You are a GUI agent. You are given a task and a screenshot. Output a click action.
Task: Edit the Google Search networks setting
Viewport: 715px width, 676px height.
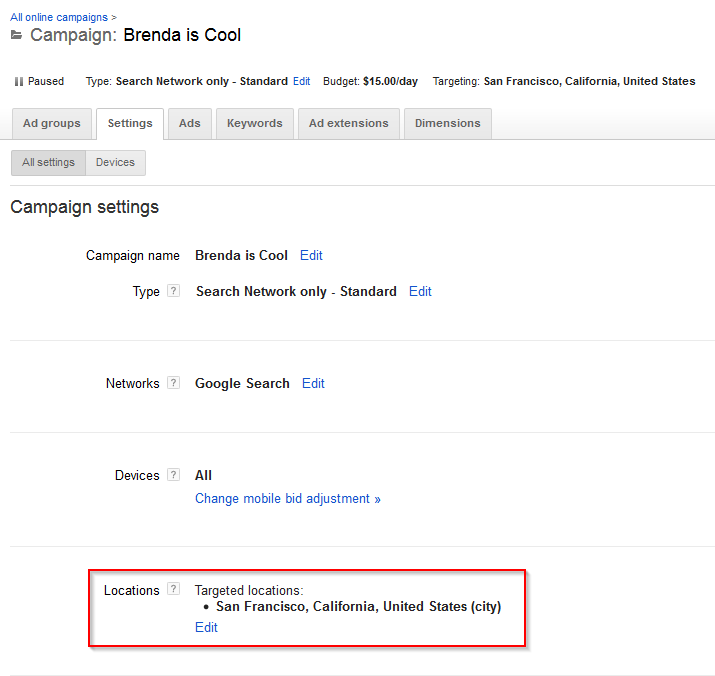(x=313, y=384)
